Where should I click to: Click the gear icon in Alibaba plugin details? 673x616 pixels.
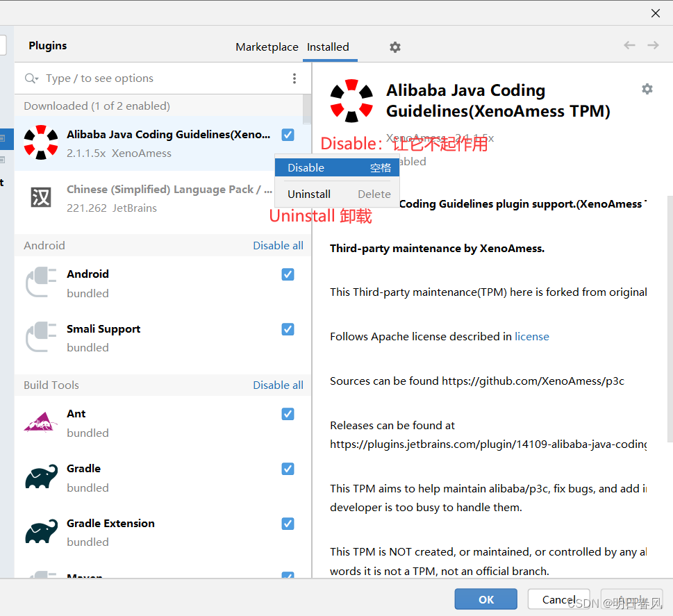[x=647, y=89]
